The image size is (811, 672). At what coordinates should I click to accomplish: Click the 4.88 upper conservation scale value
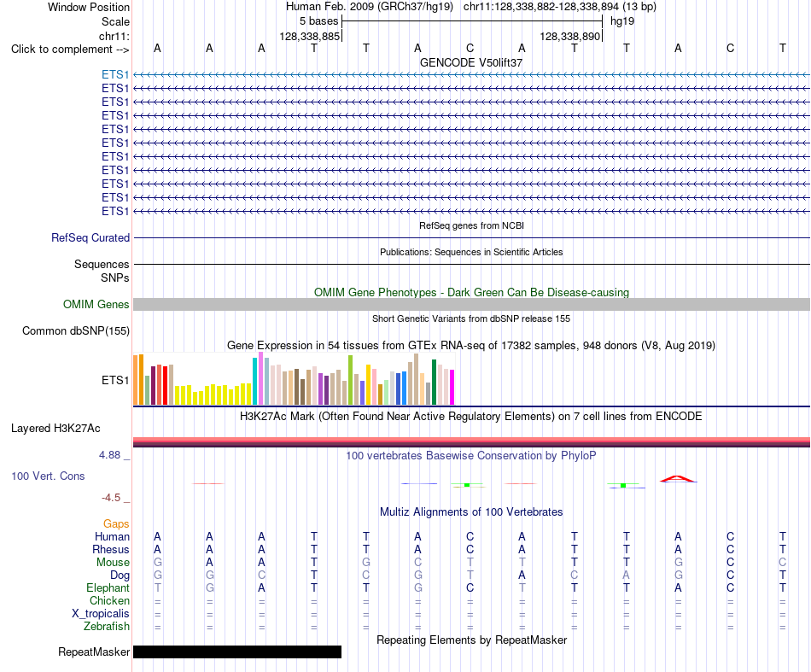click(109, 455)
